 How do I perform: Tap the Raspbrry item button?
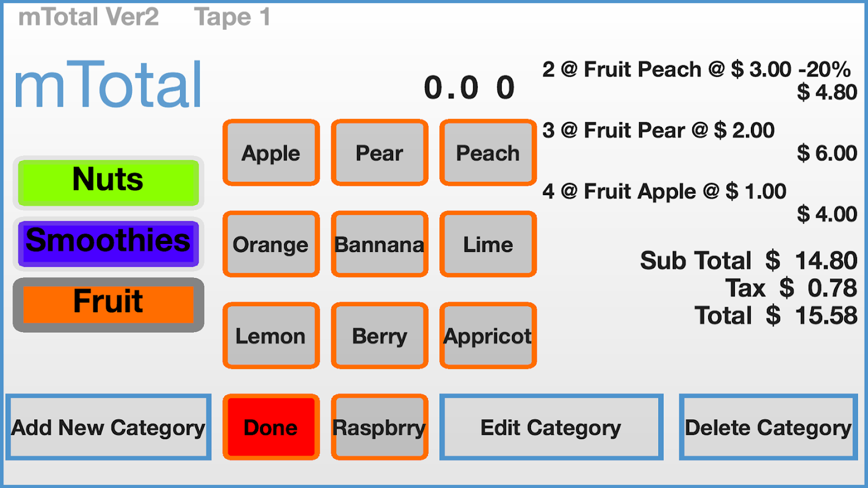380,427
